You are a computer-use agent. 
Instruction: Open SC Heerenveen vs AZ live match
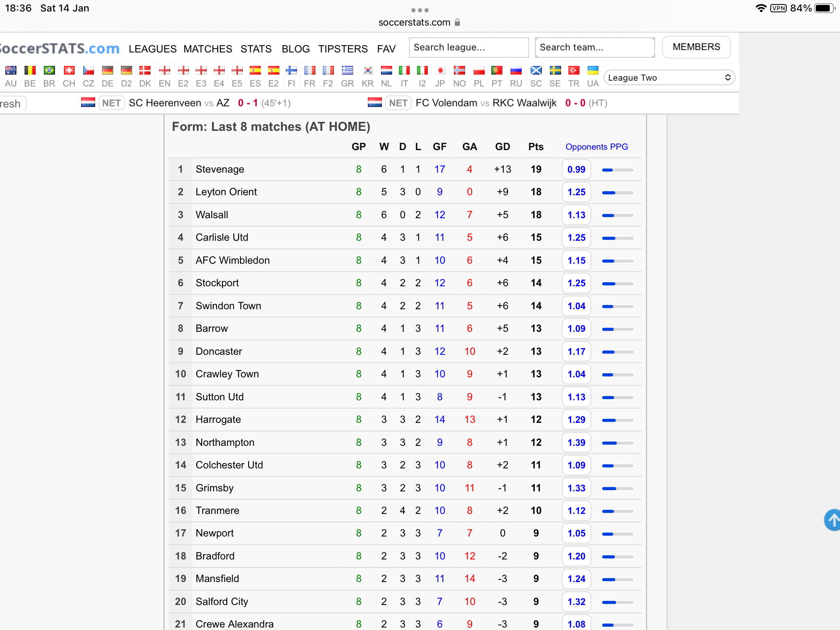[x=186, y=103]
